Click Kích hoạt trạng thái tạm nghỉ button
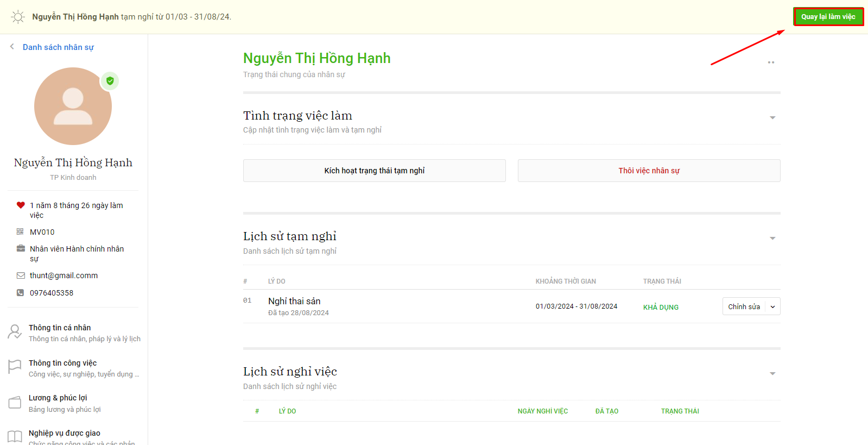The image size is (868, 445). coord(375,171)
